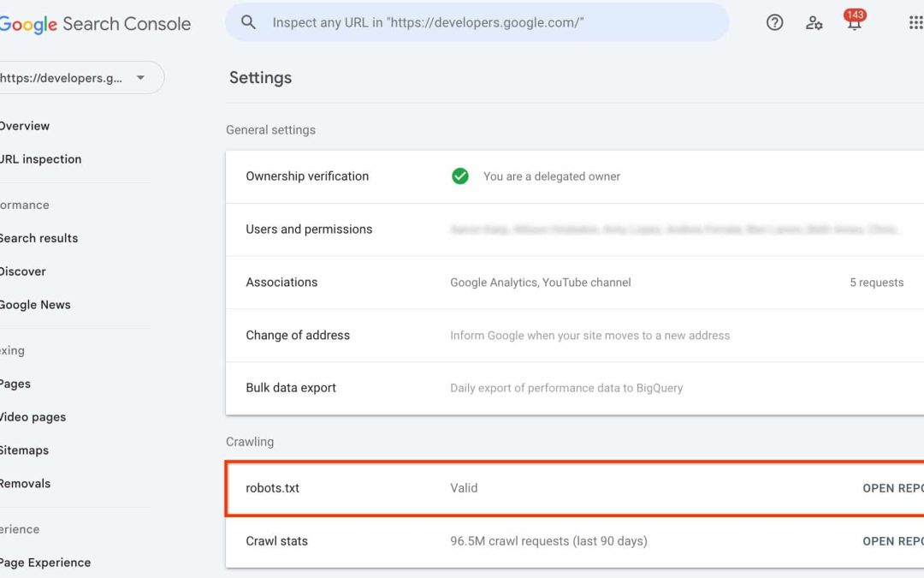The image size is (924, 578).
Task: Open Video pages in the sidebar
Action: click(33, 417)
